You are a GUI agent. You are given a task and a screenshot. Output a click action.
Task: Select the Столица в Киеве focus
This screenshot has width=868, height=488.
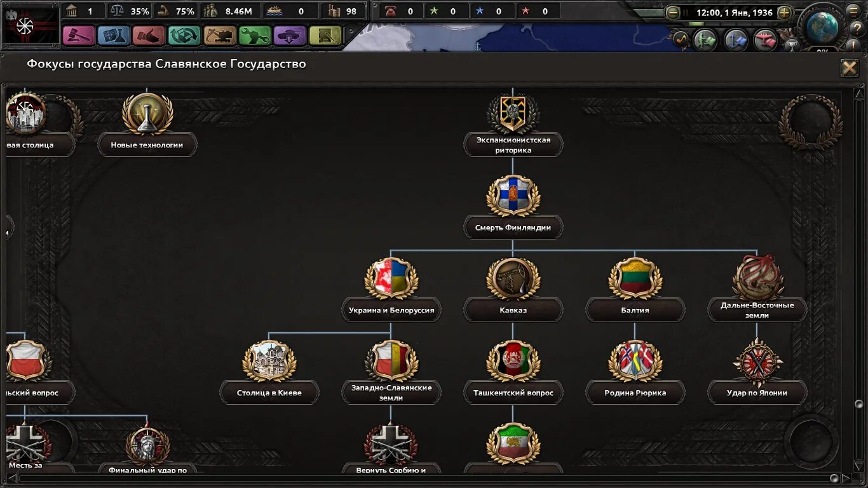point(269,372)
